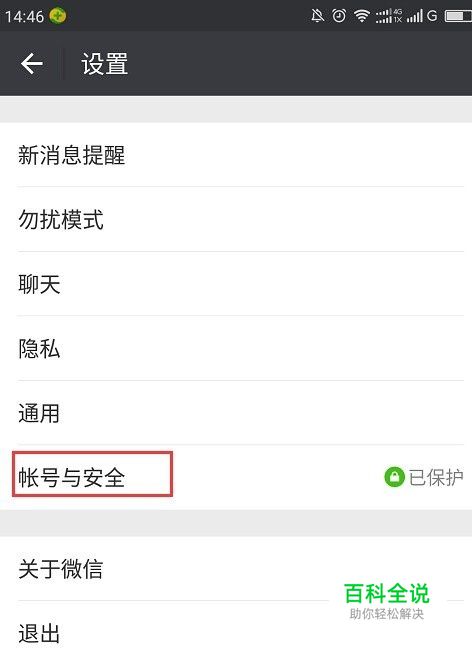Image resolution: width=472 pixels, height=652 pixels.
Task: Open the 关于微信 page
Action: [236, 568]
